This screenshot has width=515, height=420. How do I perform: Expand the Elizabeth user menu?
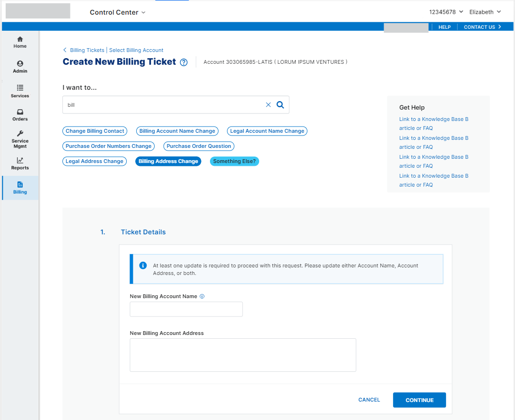coord(485,12)
